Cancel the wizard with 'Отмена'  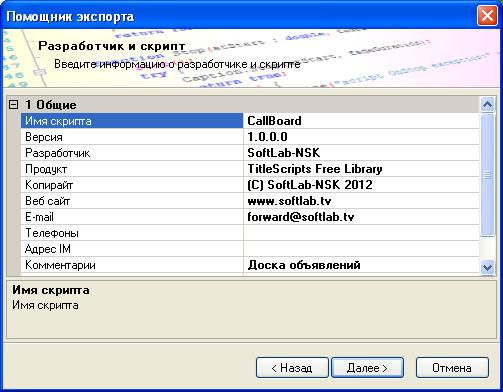452,368
